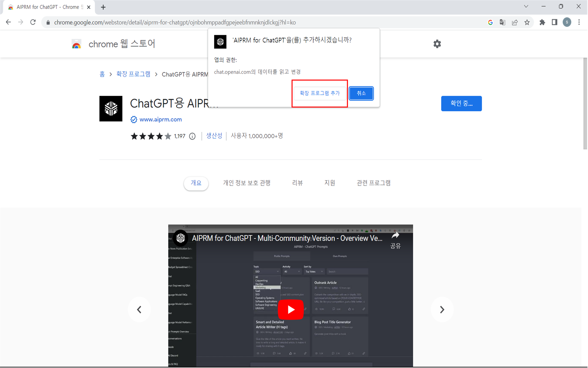
Task: Click the video share '공유' icon
Action: 395,240
